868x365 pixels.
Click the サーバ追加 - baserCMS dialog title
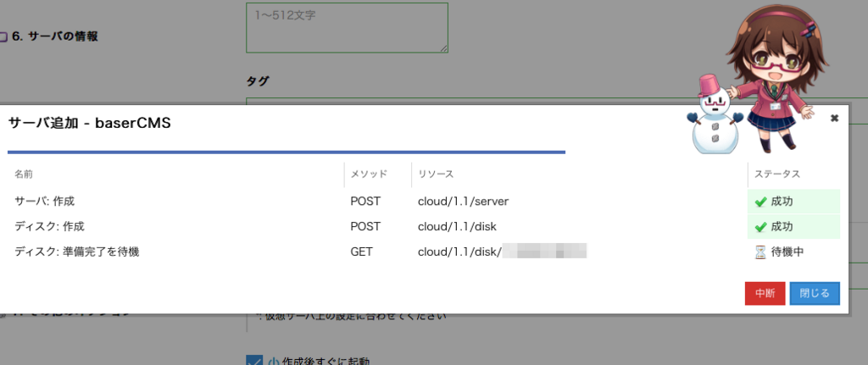(x=90, y=124)
